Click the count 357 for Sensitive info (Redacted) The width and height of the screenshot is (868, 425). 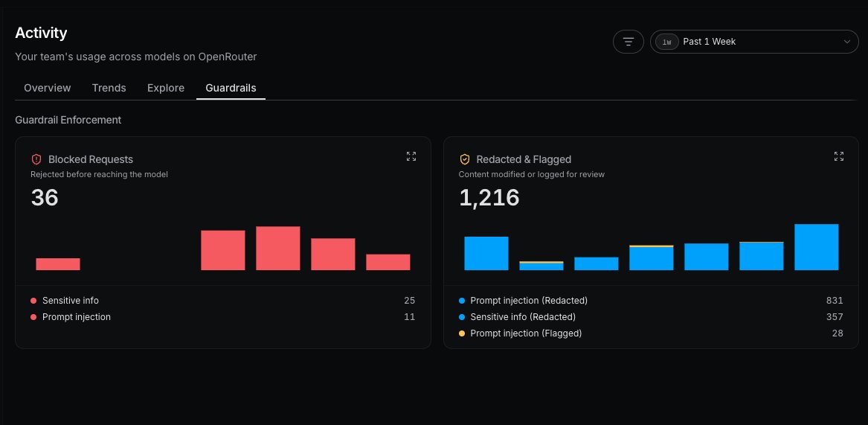pyautogui.click(x=835, y=317)
